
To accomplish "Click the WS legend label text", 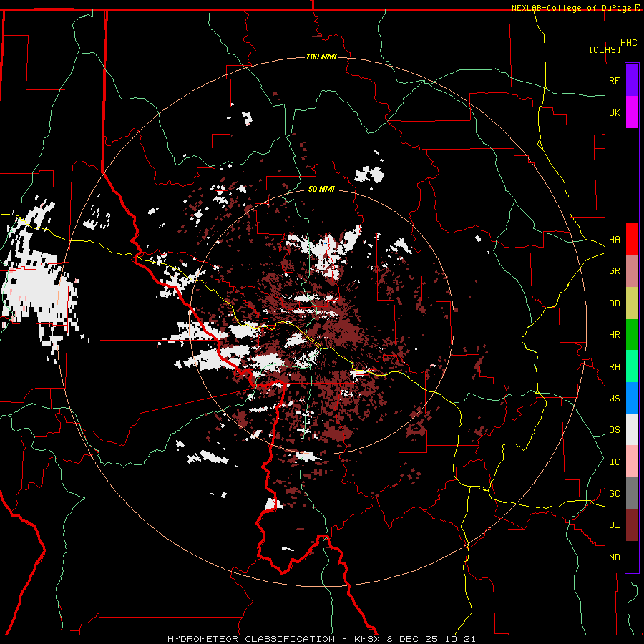I will pos(614,399).
